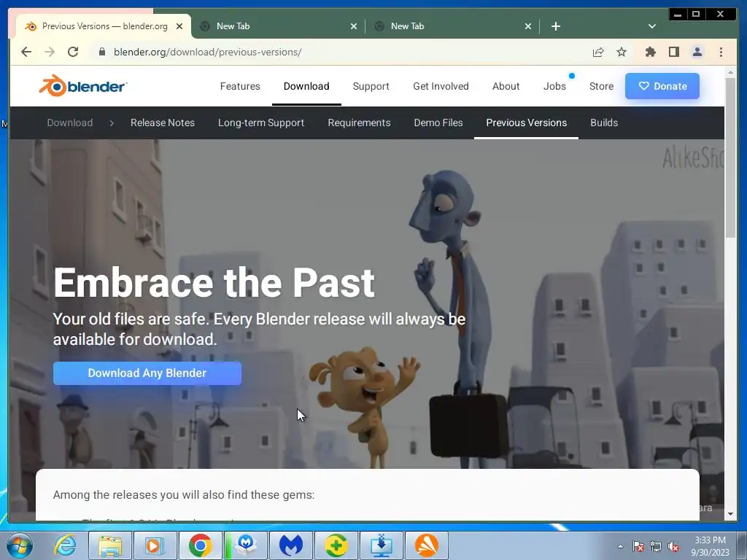Click the Donate button
Viewport: 747px width, 560px height.
tap(662, 86)
